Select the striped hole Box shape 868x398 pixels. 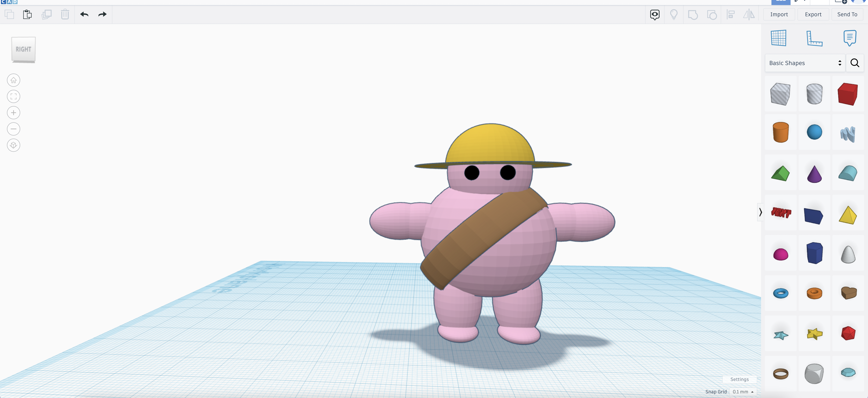click(x=780, y=94)
